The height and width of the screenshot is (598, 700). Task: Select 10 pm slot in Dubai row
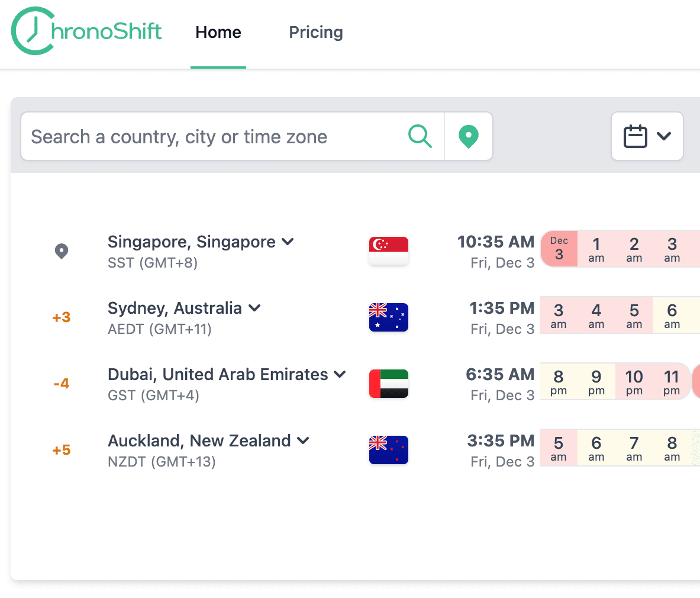(x=634, y=382)
